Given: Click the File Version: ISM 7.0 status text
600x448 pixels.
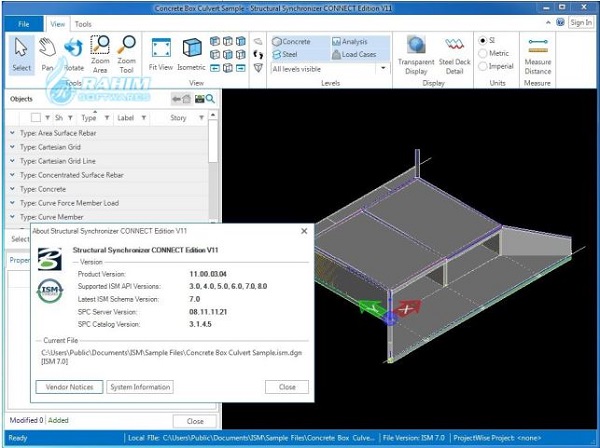Looking at the screenshot, I should [414, 438].
